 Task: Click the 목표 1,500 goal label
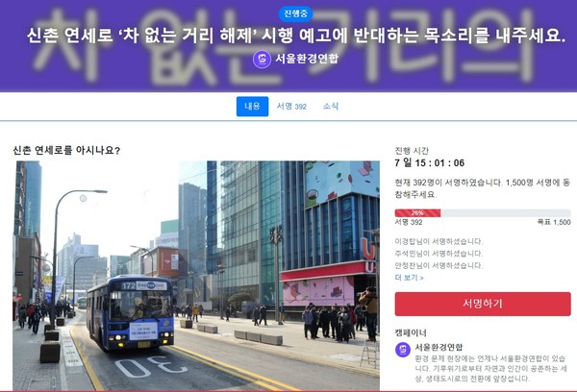[x=554, y=222]
